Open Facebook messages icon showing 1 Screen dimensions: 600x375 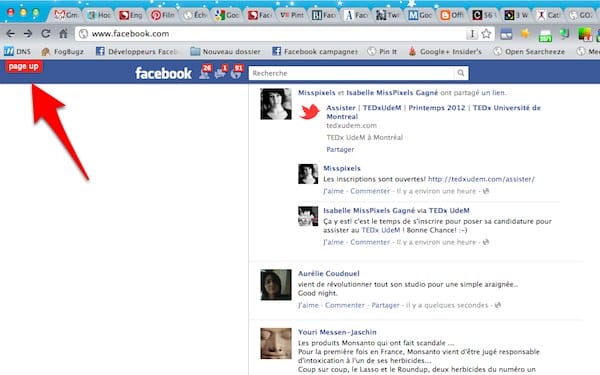tap(221, 72)
